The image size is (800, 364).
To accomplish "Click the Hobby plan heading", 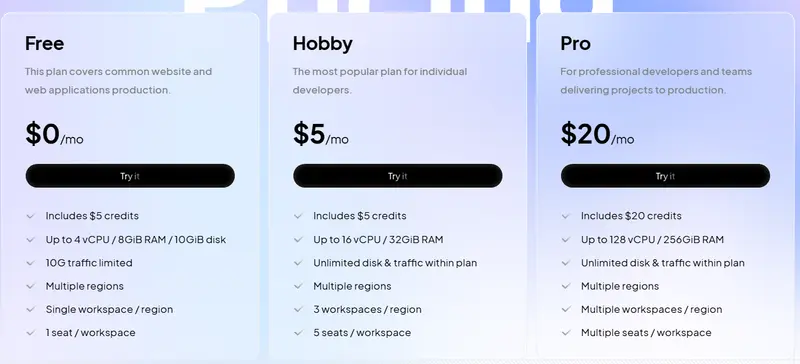I will tap(322, 44).
